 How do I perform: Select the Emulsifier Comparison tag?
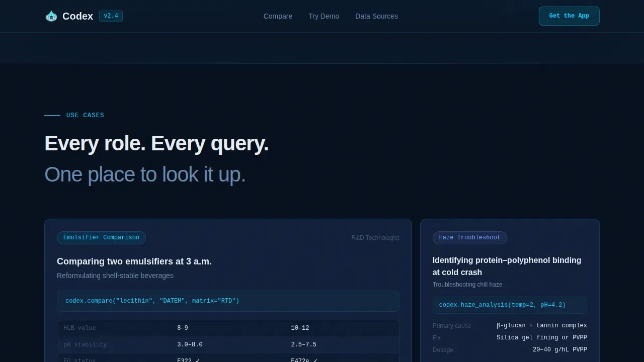click(x=101, y=238)
